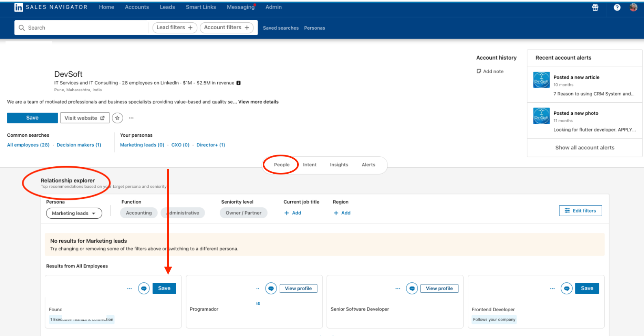Click DevSoft logo on new photo alert
Screen dimensions: 644x336
541,116
